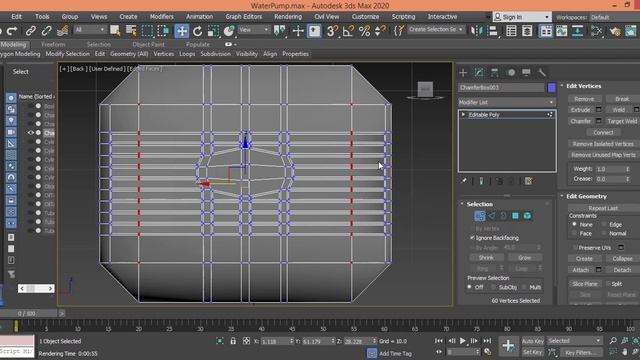Click the Connect button

[x=603, y=133]
